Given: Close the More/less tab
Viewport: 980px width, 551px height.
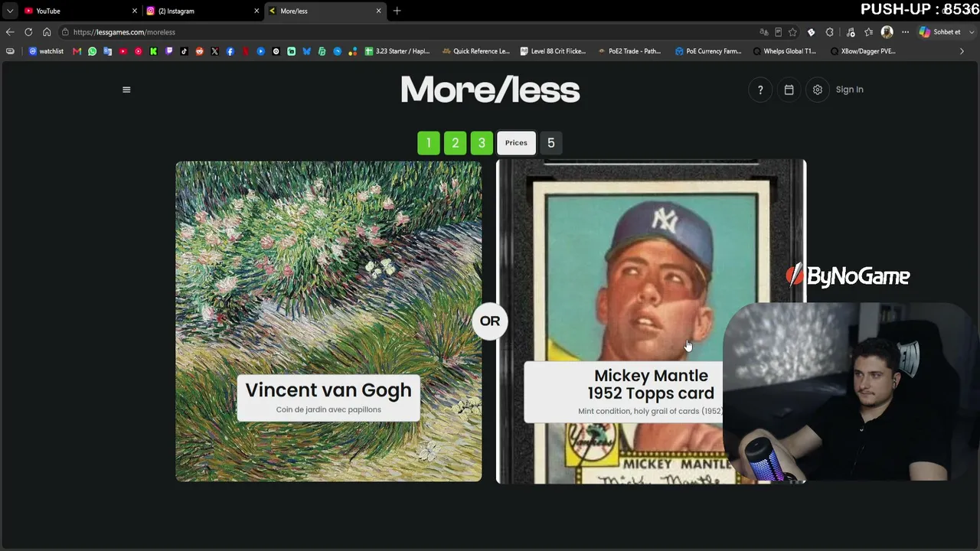Looking at the screenshot, I should click(x=378, y=11).
